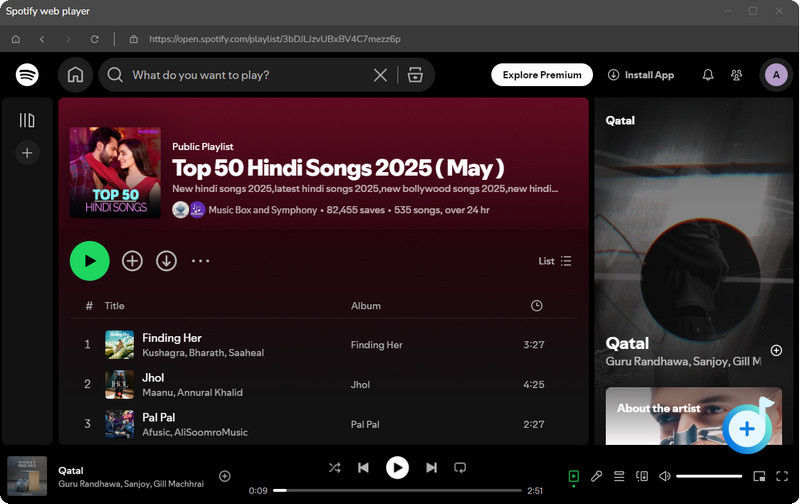The height and width of the screenshot is (504, 800).
Task: Click the URL address open.spotify.com
Action: point(274,39)
